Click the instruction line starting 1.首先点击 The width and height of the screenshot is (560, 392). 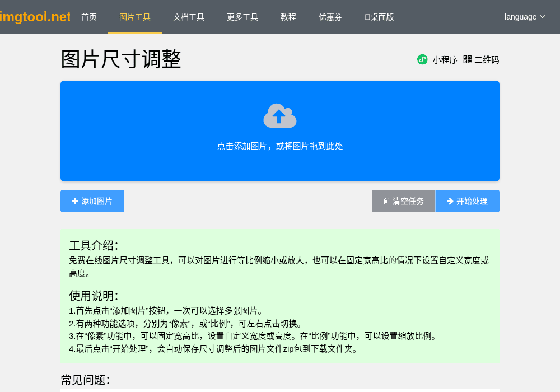tap(166, 311)
